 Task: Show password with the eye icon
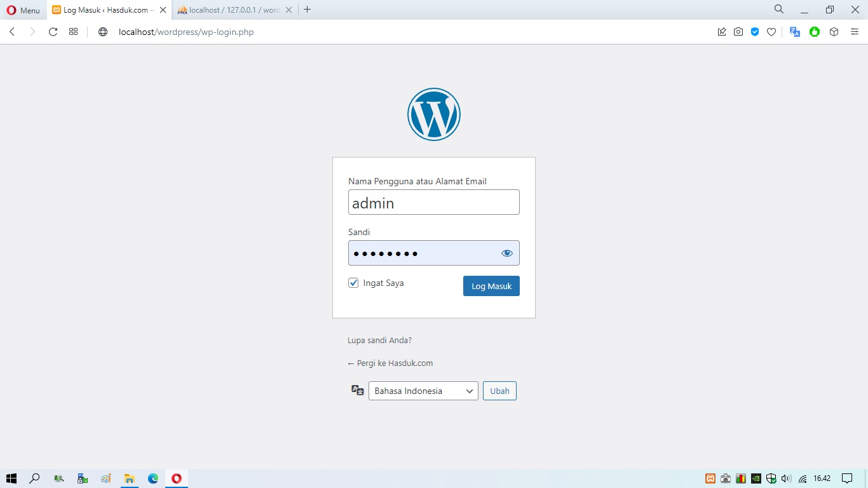coord(506,253)
